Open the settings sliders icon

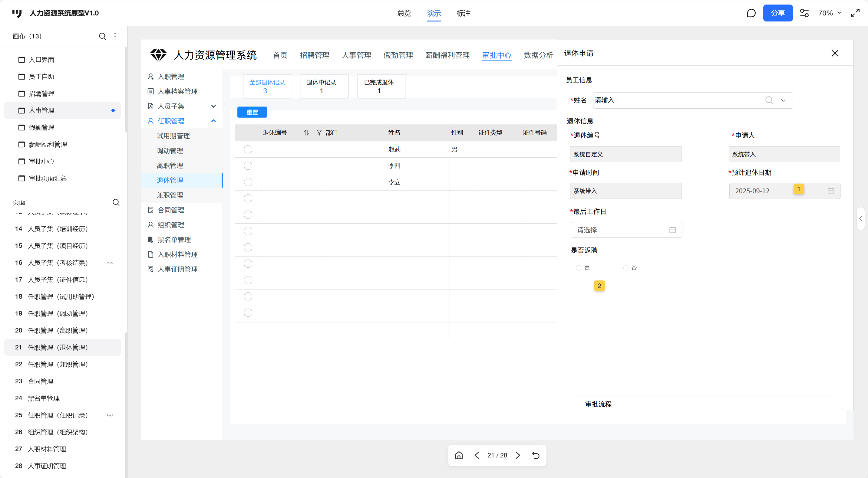click(804, 13)
